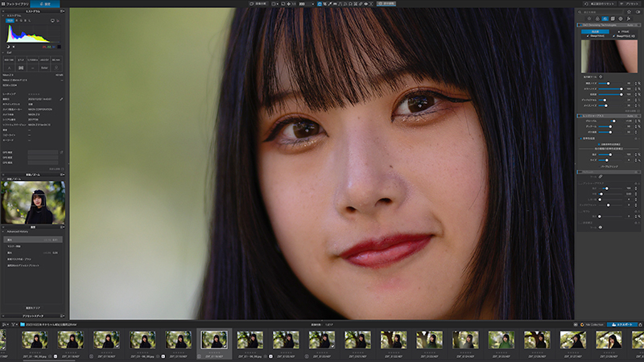Show the L luminance histogram channel
644x362 pixels.
pyautogui.click(x=30, y=20)
